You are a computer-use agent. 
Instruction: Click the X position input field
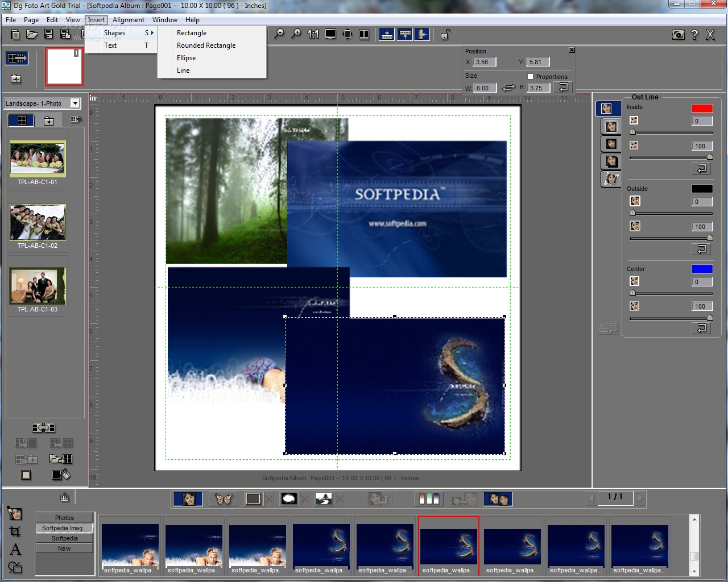click(x=485, y=62)
